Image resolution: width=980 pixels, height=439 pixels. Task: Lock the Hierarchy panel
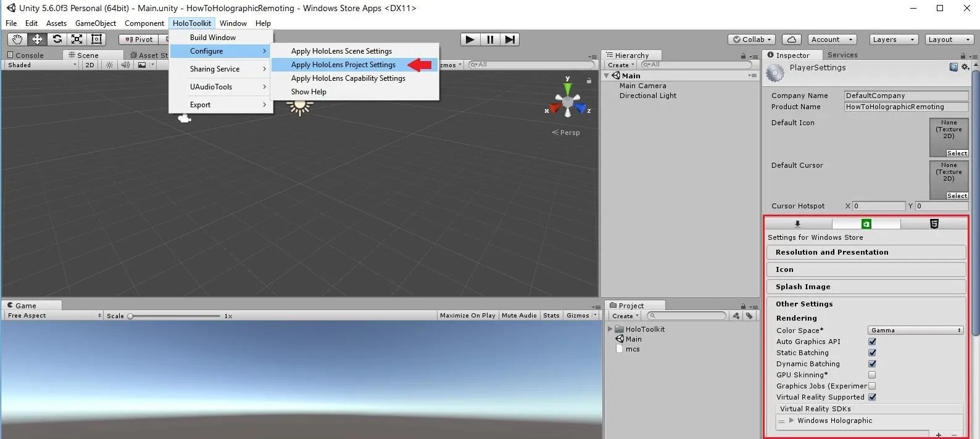click(x=743, y=55)
